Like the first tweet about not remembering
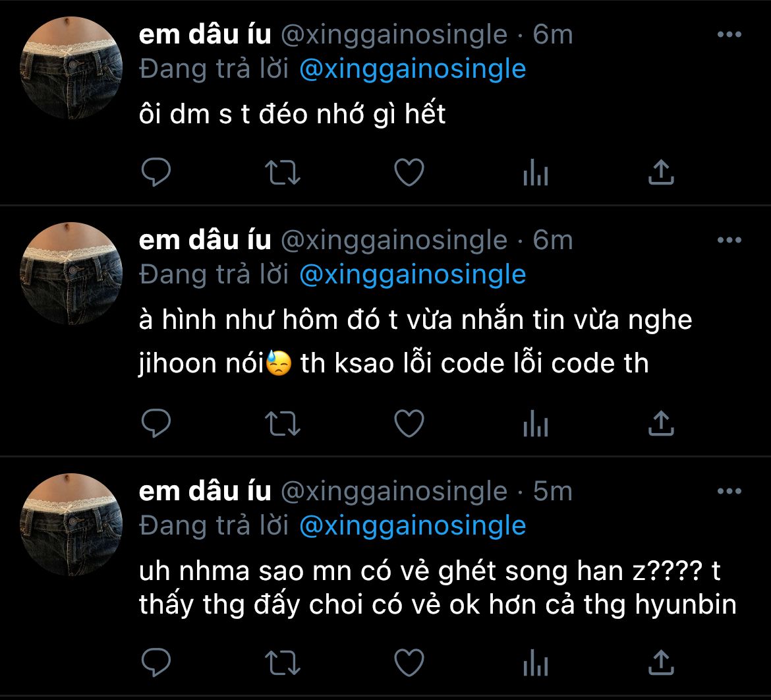The height and width of the screenshot is (700, 771). point(409,173)
